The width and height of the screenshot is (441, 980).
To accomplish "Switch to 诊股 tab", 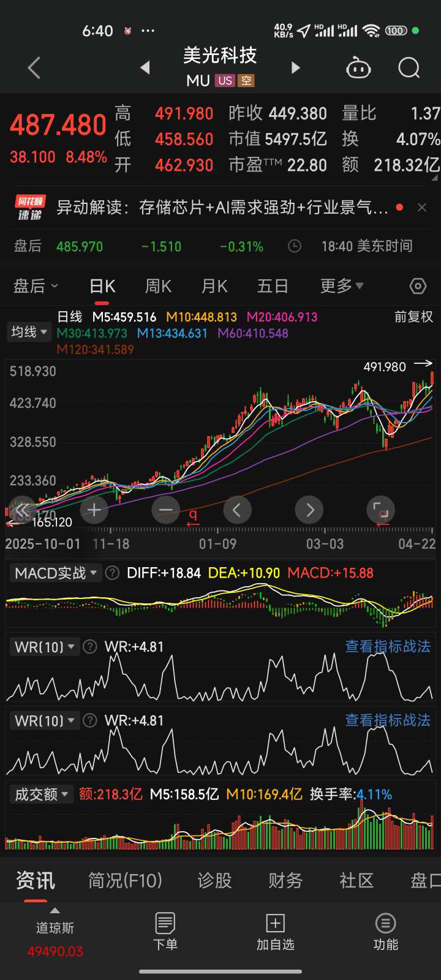I will click(214, 881).
